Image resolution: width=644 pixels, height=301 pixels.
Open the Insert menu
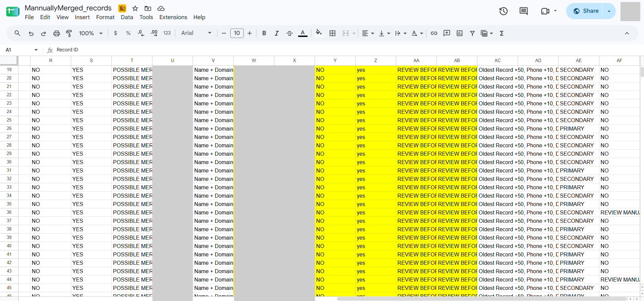click(x=82, y=17)
